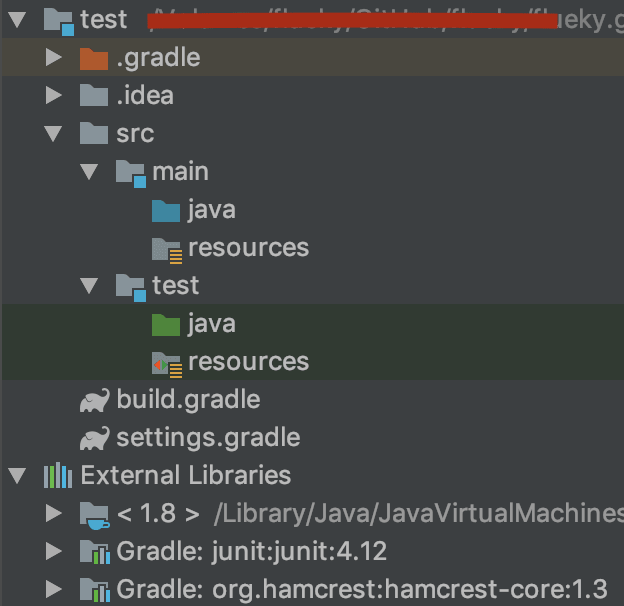Click the main resources folder icon
Image resolution: width=624 pixels, height=606 pixels.
coord(167,250)
